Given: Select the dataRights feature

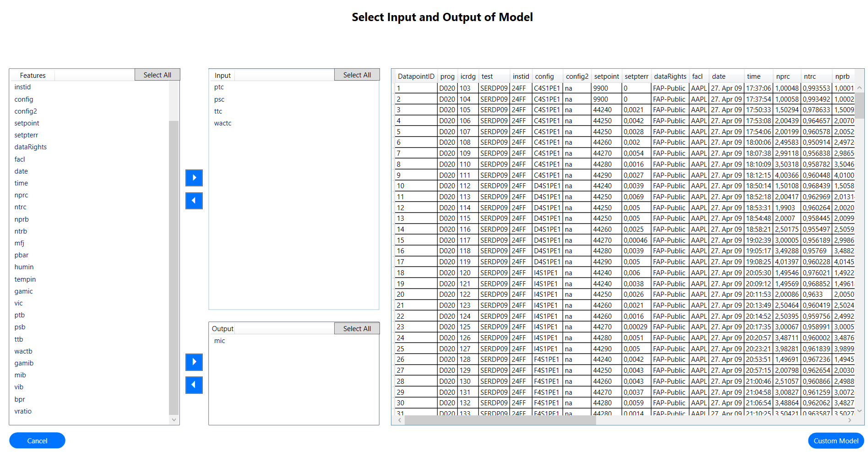Looking at the screenshot, I should coord(30,147).
